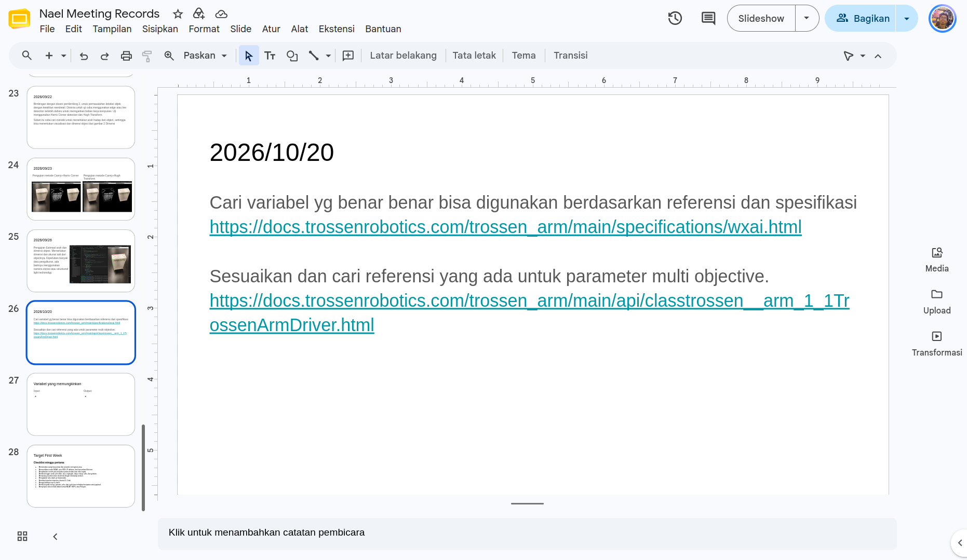The image size is (967, 560).
Task: Expand Bagikan share options arrow
Action: coord(907,18)
